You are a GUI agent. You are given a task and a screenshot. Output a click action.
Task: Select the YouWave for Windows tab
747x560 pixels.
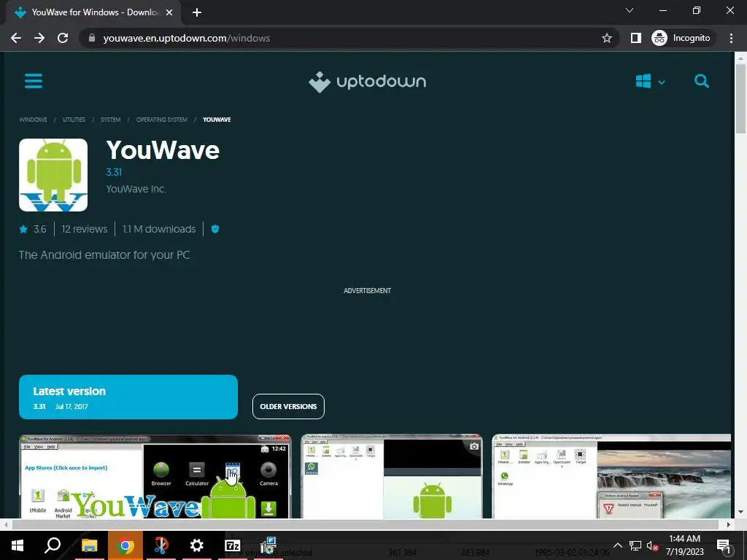coord(93,13)
